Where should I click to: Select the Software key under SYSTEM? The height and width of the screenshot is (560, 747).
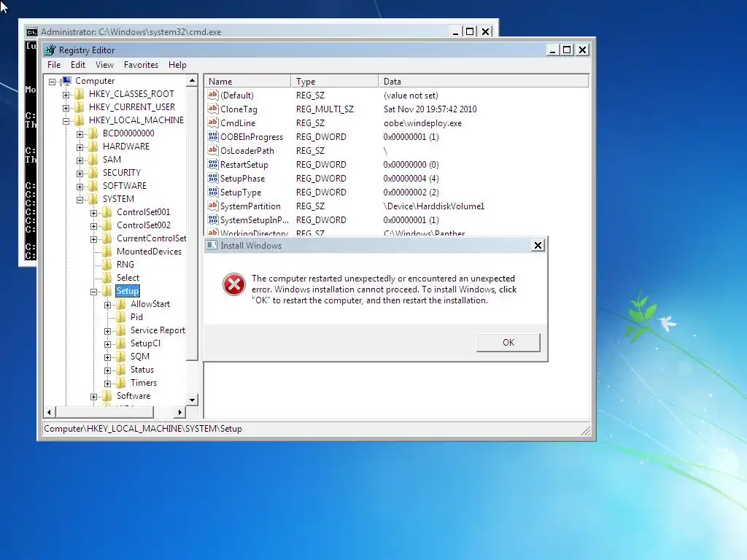[133, 396]
